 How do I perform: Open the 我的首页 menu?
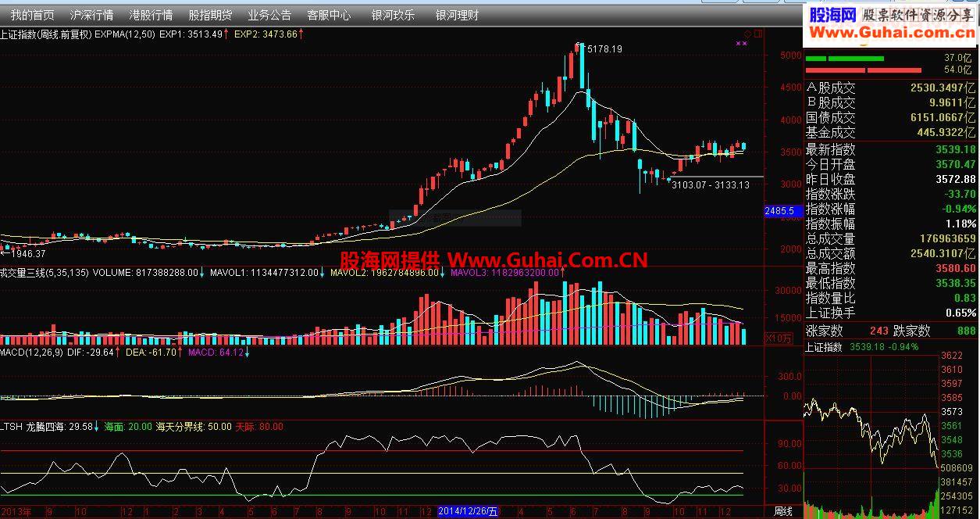pos(33,15)
